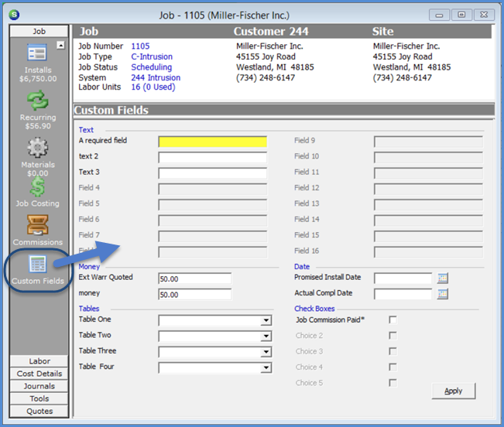
Task: Open the Job Costing dollar icon
Action: [37, 187]
